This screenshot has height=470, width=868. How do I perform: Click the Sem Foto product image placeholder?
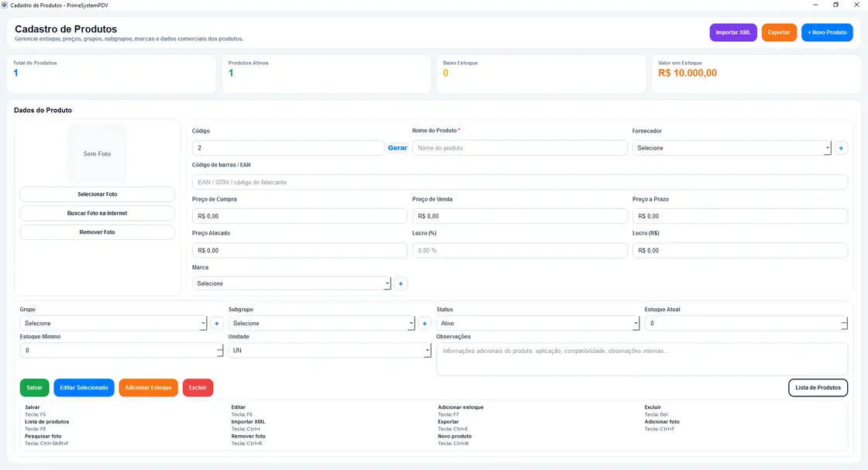[98, 154]
